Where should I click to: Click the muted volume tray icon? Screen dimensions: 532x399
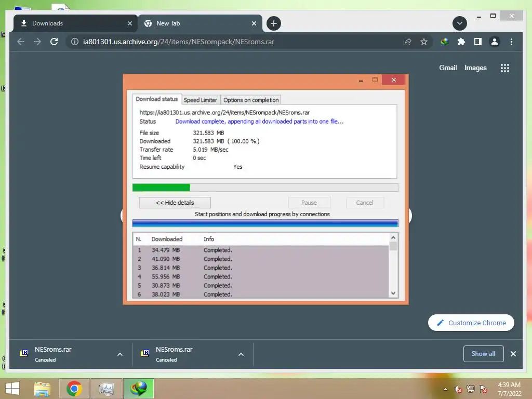pyautogui.click(x=458, y=389)
